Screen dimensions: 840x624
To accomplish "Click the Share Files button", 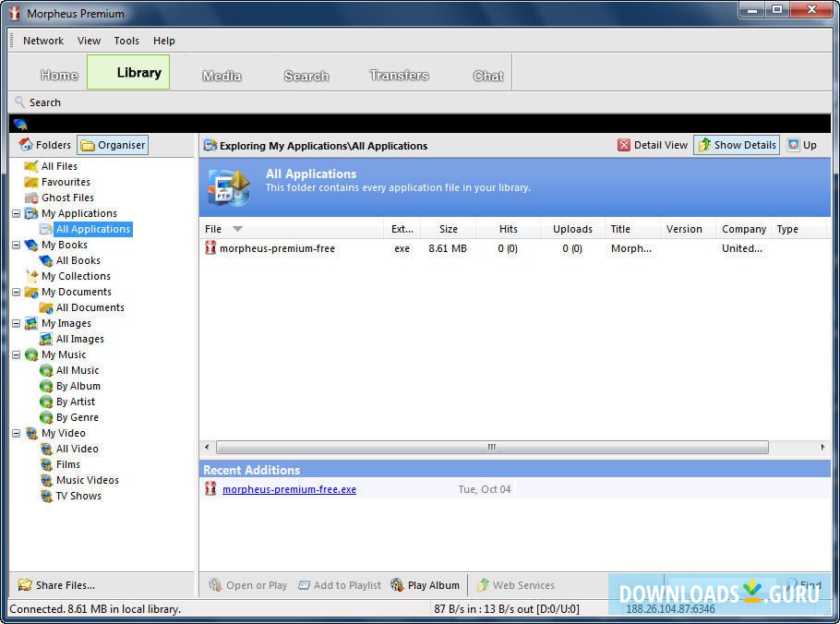I will [56, 585].
